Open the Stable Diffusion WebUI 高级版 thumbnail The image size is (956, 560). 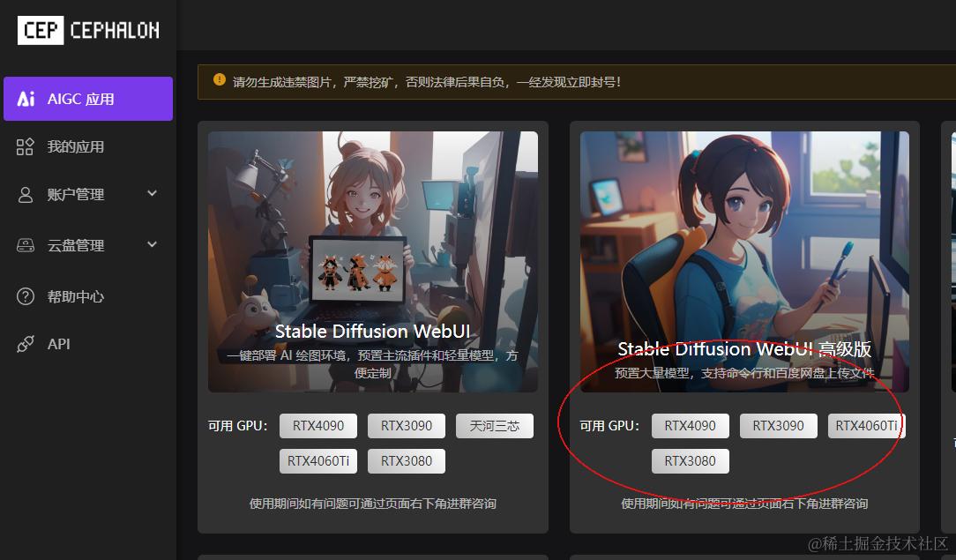(x=744, y=262)
